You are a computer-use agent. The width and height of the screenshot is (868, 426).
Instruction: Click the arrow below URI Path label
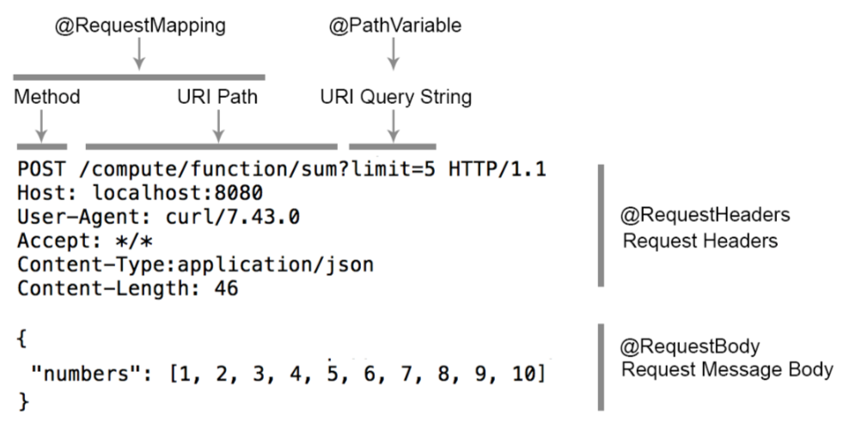click(x=218, y=125)
